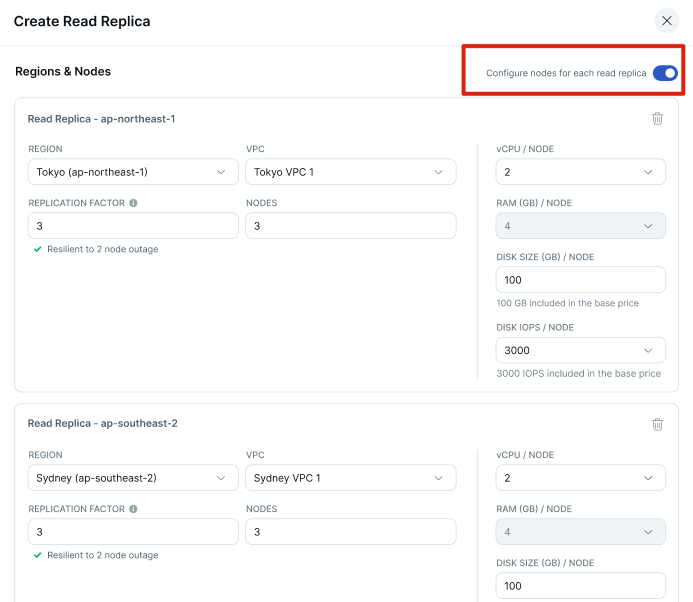
Task: Close the Create Read Replica dialog
Action: point(666,21)
